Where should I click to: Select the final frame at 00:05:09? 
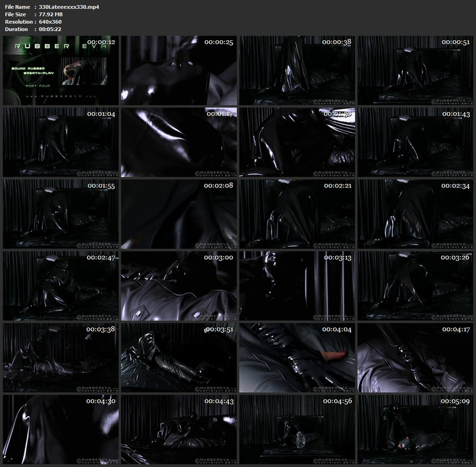pos(415,430)
